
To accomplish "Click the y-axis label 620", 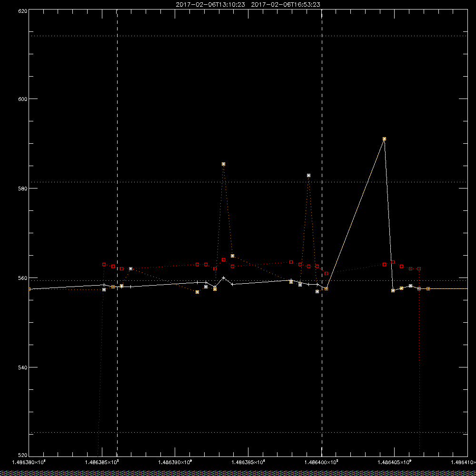I will click(23, 10).
